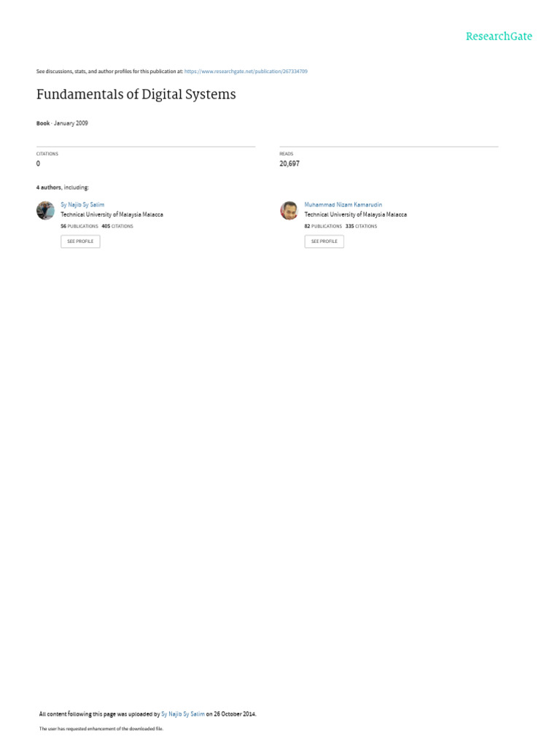Open Sy Najib Sy Salim's profile photo
This screenshot has width=560, height=747.
(x=46, y=211)
